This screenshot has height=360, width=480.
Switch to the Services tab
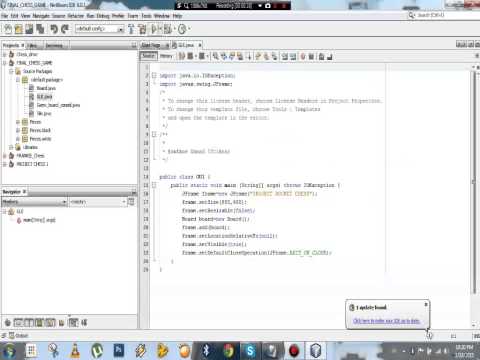point(55,45)
